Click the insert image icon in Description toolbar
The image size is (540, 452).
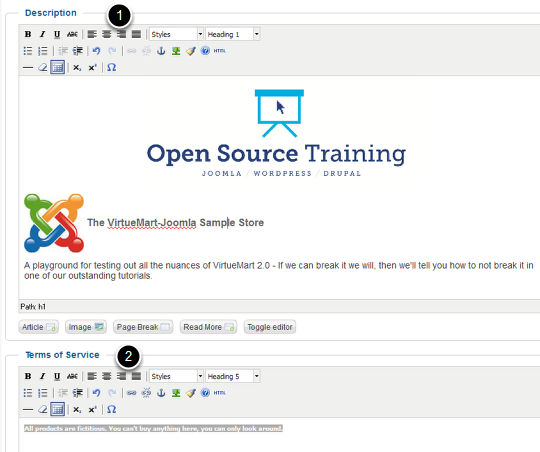[176, 51]
